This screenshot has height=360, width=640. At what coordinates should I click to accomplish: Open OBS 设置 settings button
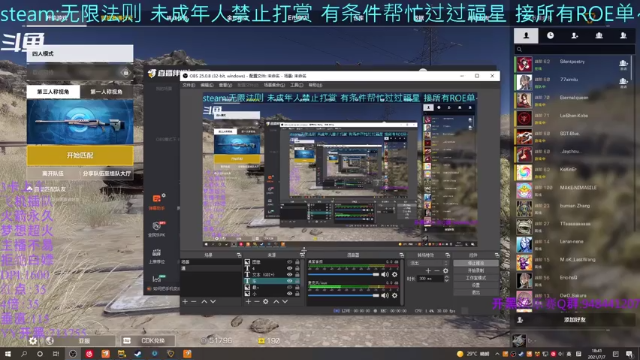pos(476,285)
